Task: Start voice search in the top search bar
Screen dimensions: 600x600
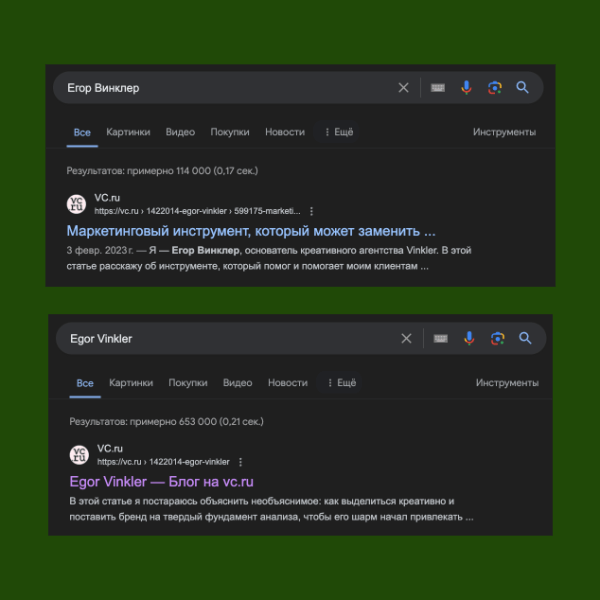Action: click(x=466, y=88)
